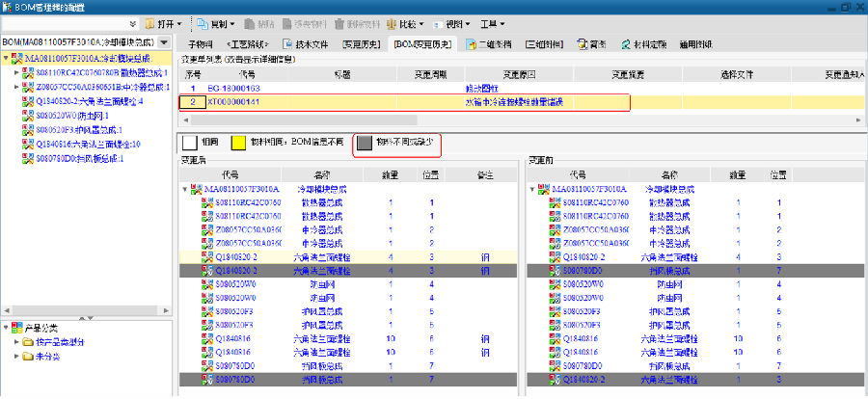This screenshot has height=399, width=868.
Task: Open the 工具 menu
Action: click(x=495, y=23)
